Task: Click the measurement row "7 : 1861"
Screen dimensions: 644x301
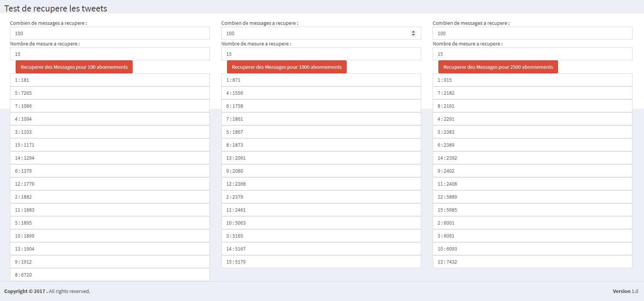Action: 321,119
